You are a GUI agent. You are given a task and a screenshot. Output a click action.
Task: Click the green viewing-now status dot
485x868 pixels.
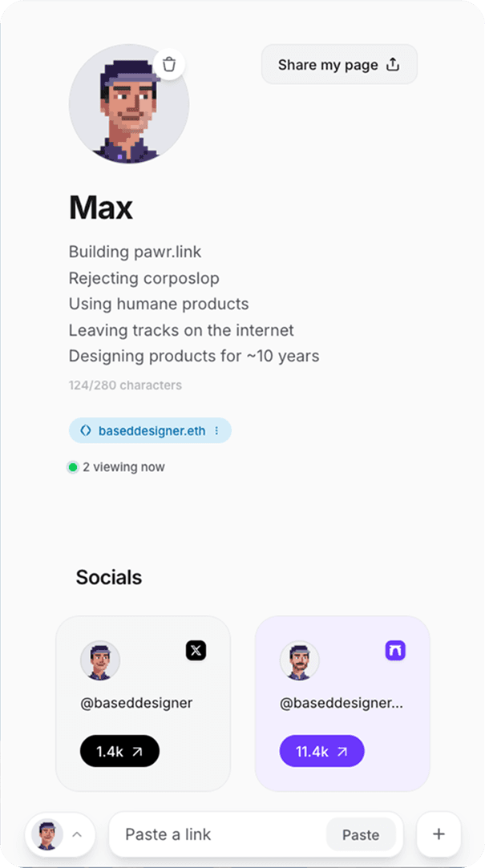pyautogui.click(x=72, y=466)
